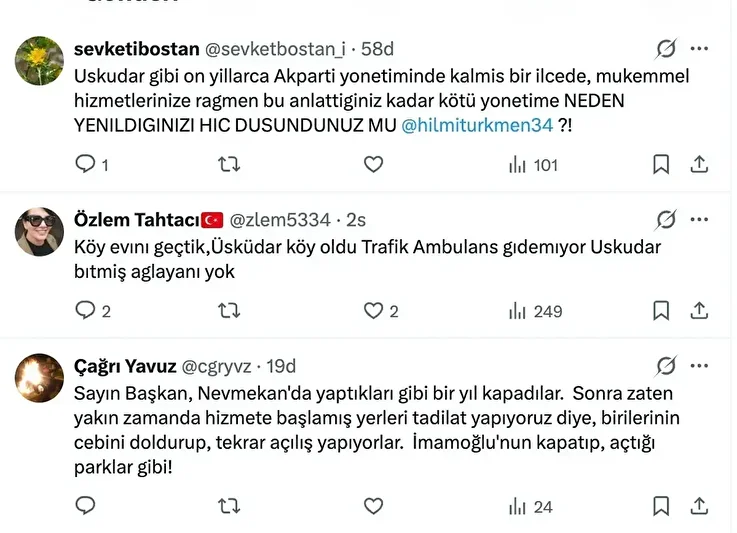Viewport: 737px width, 533px height.
Task: Retweet sevketibostan's post about Uskudar
Action: pos(229,165)
